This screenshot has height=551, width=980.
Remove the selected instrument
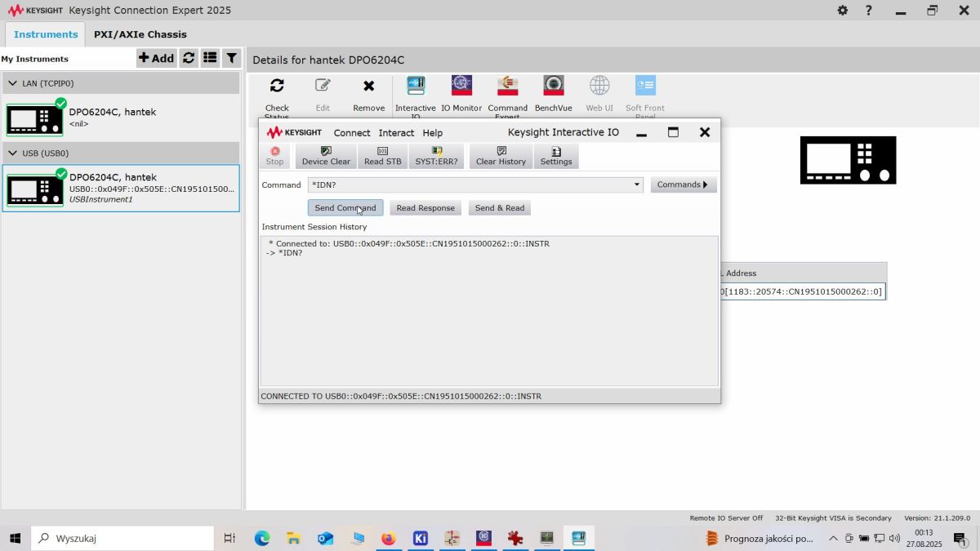368,95
